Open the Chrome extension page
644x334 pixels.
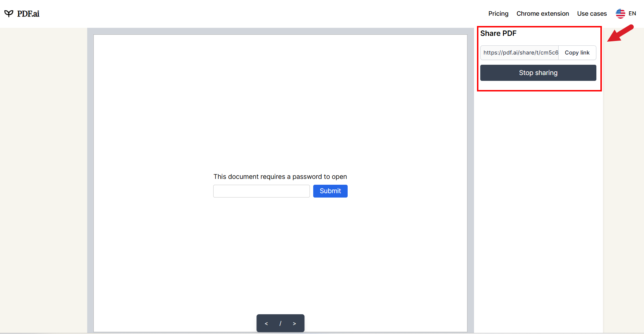coord(543,14)
